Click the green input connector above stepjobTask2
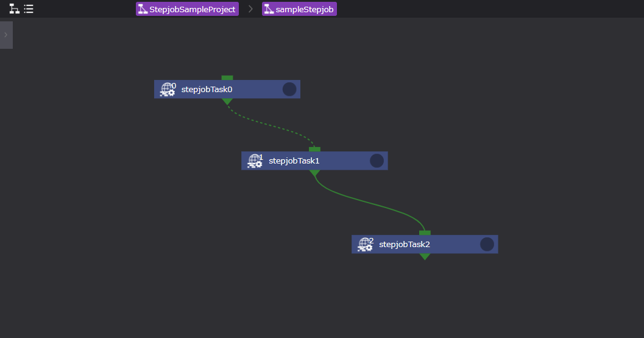The image size is (644, 338). (425, 232)
